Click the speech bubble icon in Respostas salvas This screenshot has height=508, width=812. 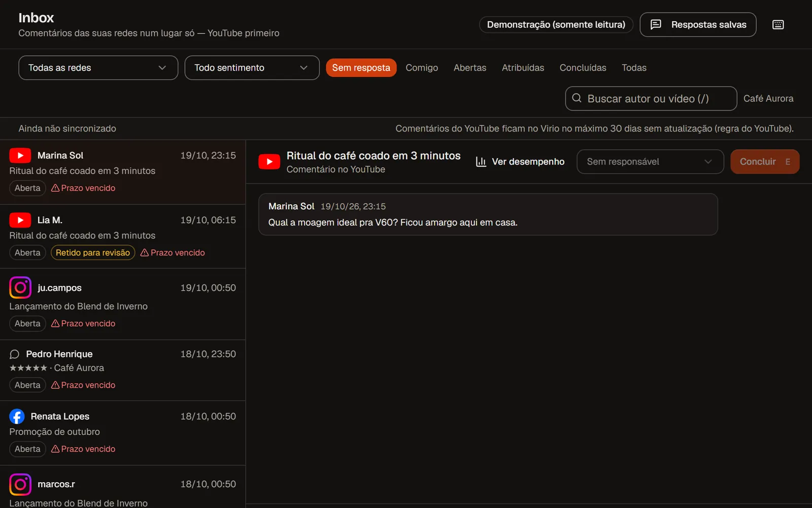click(656, 24)
